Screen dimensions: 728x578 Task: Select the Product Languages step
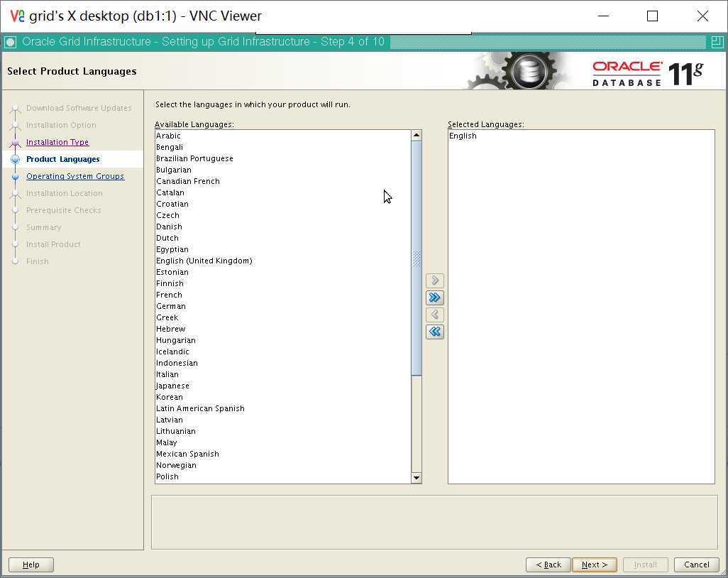pos(62,159)
